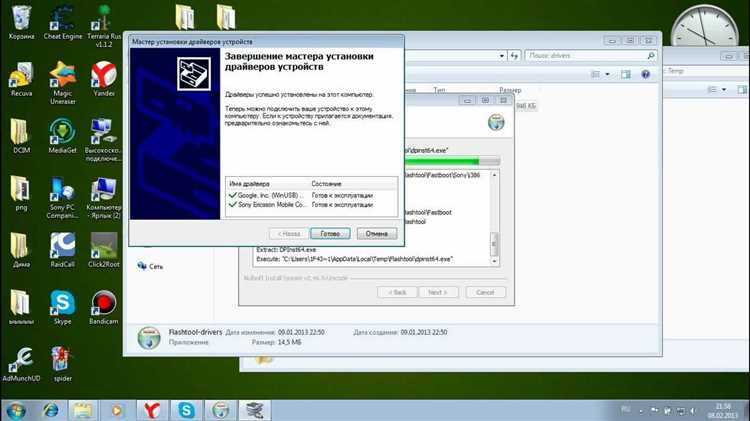750x421 pixels.
Task: Open the Корзина recycle bin icon
Action: pyautogui.click(x=20, y=23)
